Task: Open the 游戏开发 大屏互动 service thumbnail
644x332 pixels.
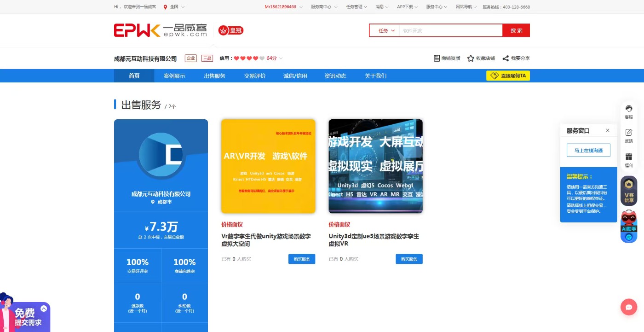Action: pos(375,166)
